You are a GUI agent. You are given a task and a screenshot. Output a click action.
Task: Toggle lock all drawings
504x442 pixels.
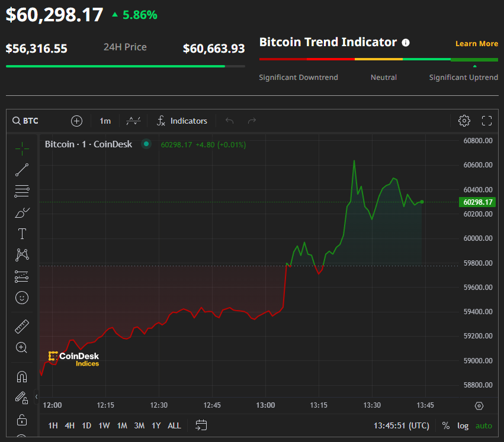pos(22,420)
